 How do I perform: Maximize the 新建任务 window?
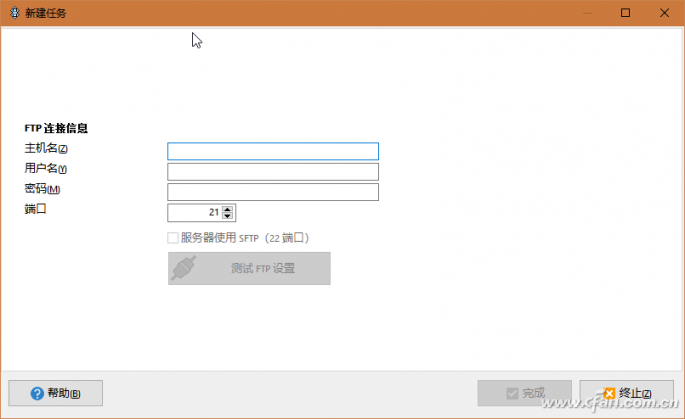(x=625, y=13)
